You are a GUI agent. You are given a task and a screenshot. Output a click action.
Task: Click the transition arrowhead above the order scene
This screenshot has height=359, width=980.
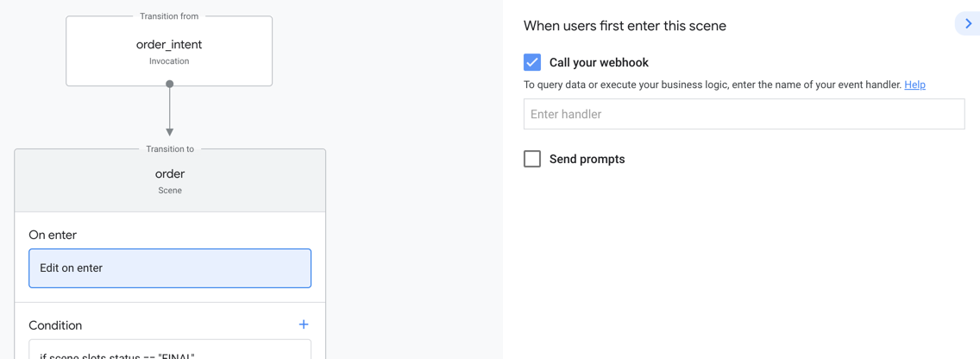[170, 131]
